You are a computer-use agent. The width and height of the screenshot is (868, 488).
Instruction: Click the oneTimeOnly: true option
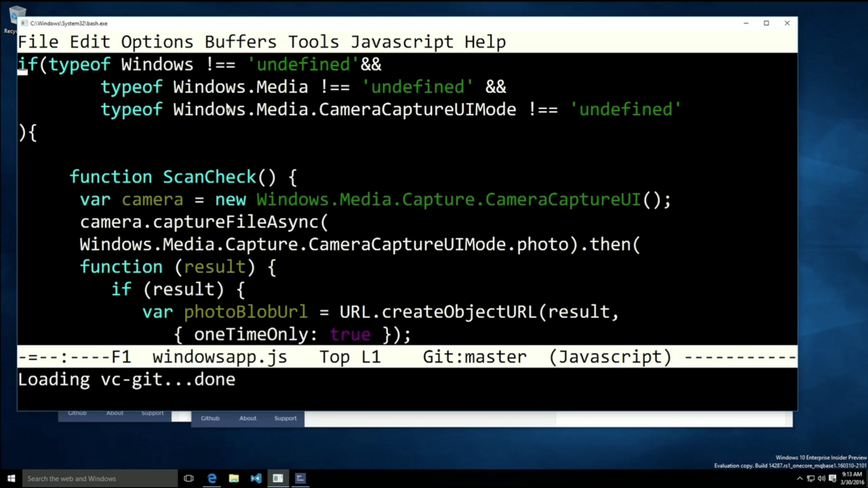(282, 334)
